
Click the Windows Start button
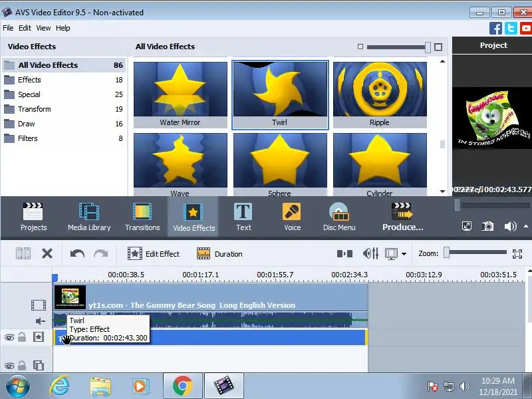[18, 386]
